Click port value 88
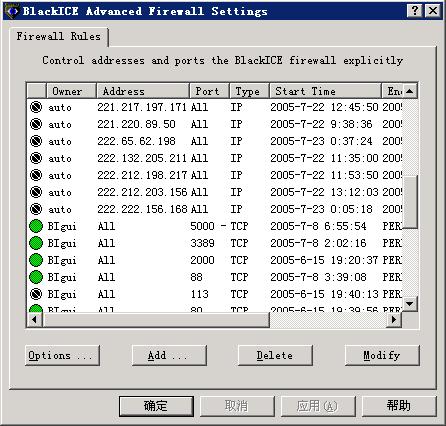Image resolution: width=446 pixels, height=426 pixels. click(x=196, y=277)
